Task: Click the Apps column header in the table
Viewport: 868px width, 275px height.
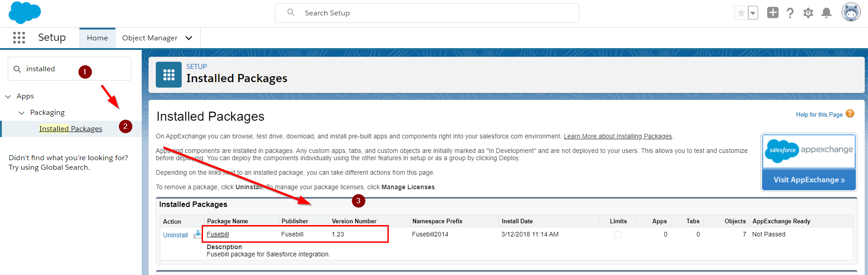Action: [x=660, y=221]
